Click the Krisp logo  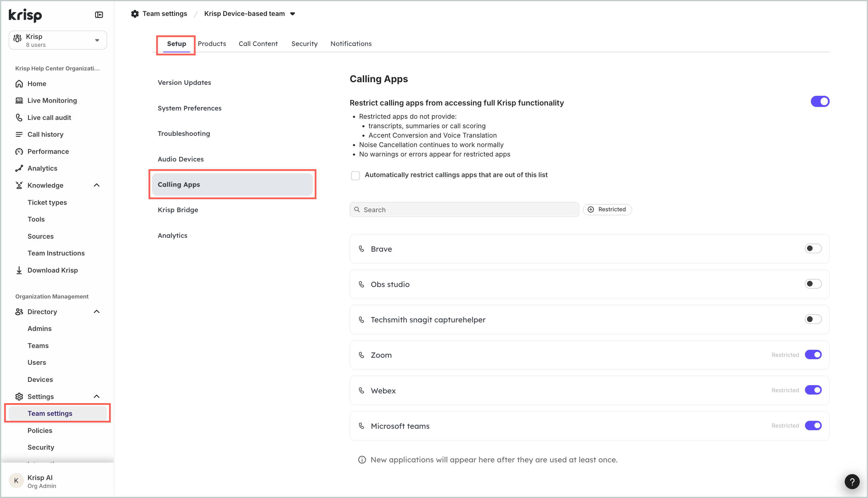[x=25, y=15]
